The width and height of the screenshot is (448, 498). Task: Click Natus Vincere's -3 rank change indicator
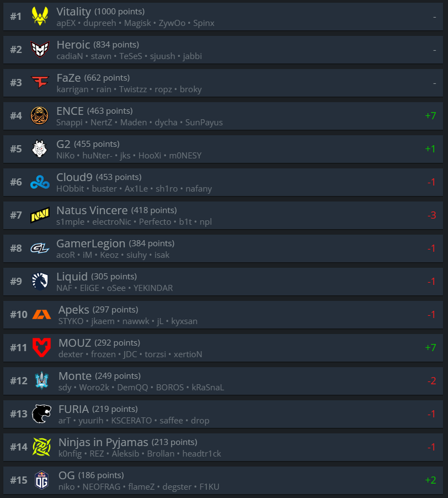pyautogui.click(x=431, y=215)
